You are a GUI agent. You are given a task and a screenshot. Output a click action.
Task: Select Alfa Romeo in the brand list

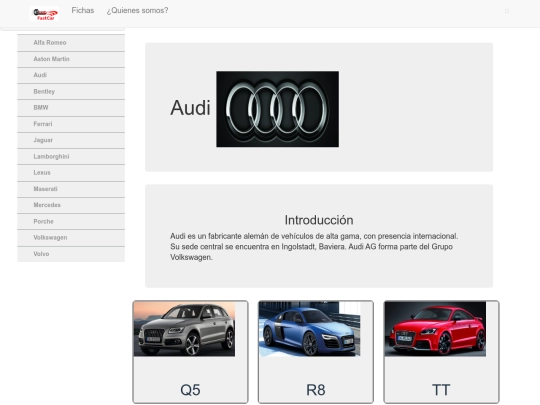tap(71, 43)
